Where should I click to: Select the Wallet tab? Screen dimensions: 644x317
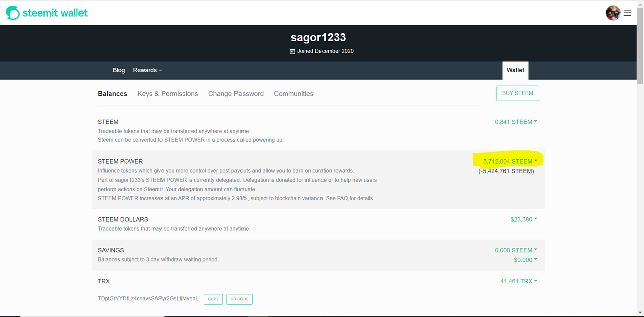[515, 70]
